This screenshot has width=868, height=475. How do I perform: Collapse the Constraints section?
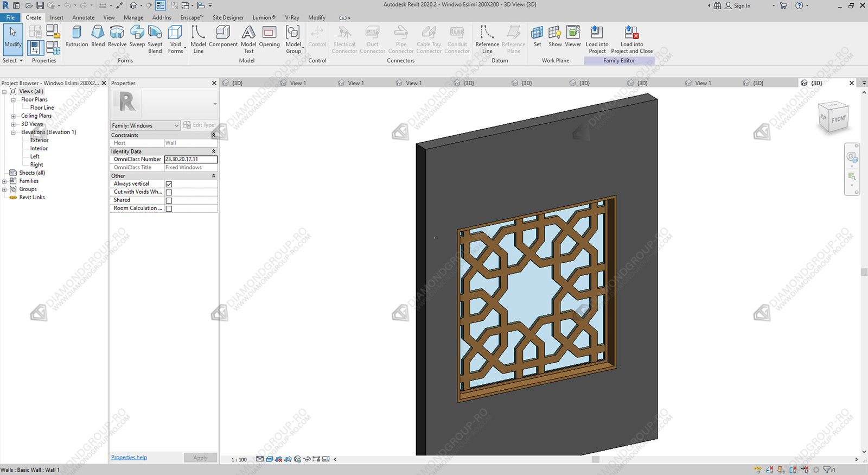pyautogui.click(x=213, y=135)
